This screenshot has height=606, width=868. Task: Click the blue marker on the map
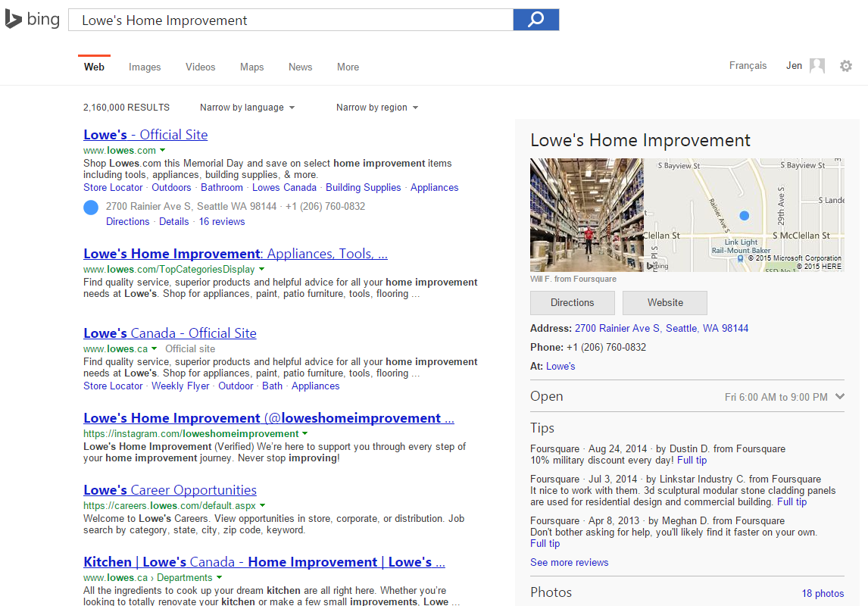(x=744, y=216)
